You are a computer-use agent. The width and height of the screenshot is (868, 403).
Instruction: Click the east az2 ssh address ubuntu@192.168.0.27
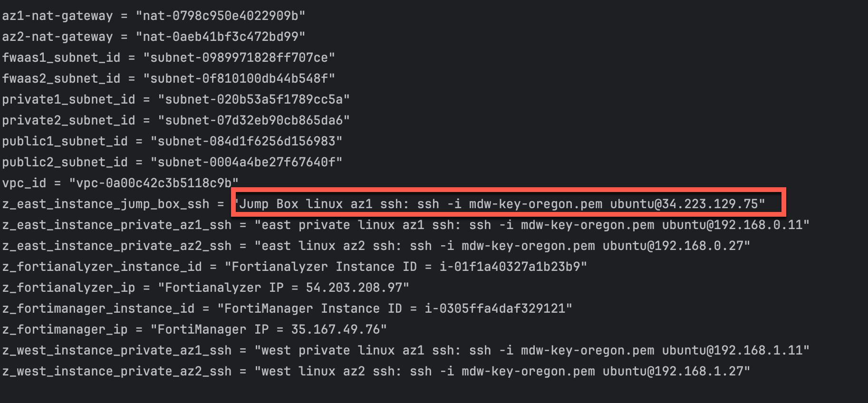(x=673, y=246)
